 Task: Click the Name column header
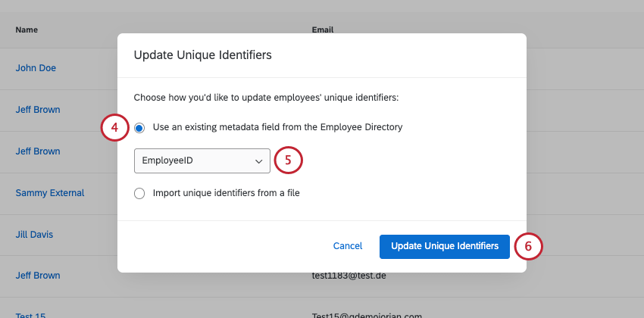[x=27, y=30]
